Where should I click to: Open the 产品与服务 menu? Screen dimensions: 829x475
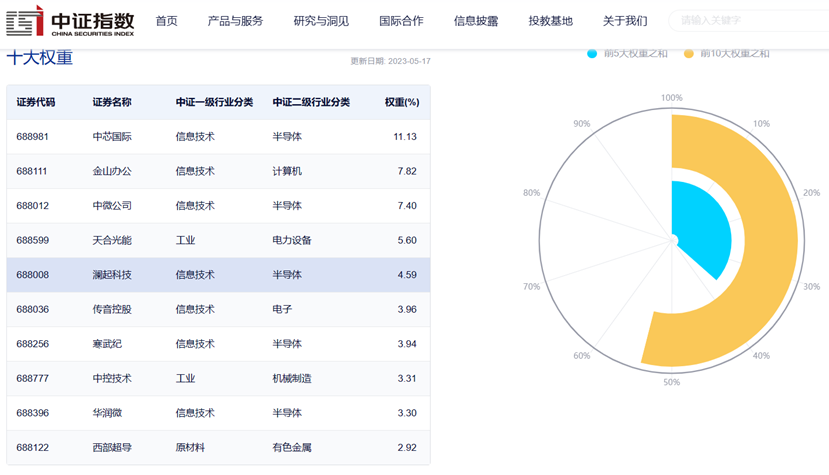[235, 21]
